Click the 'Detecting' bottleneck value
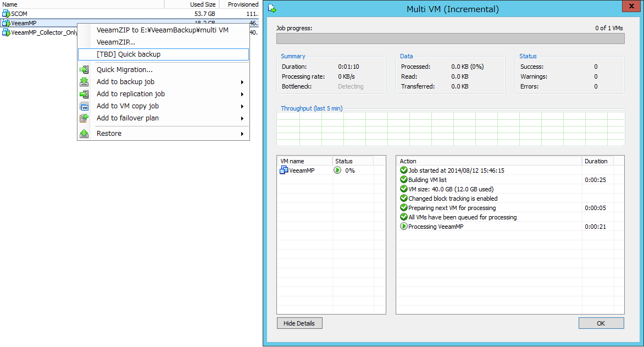 [x=351, y=86]
